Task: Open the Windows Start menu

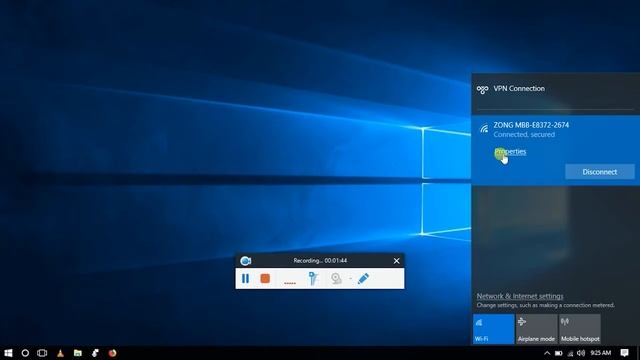Action: [8, 353]
